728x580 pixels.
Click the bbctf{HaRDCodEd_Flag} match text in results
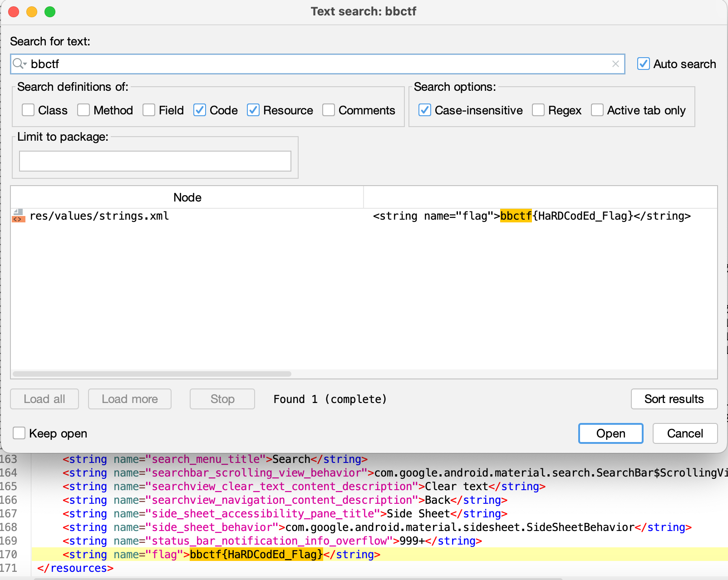[566, 216]
